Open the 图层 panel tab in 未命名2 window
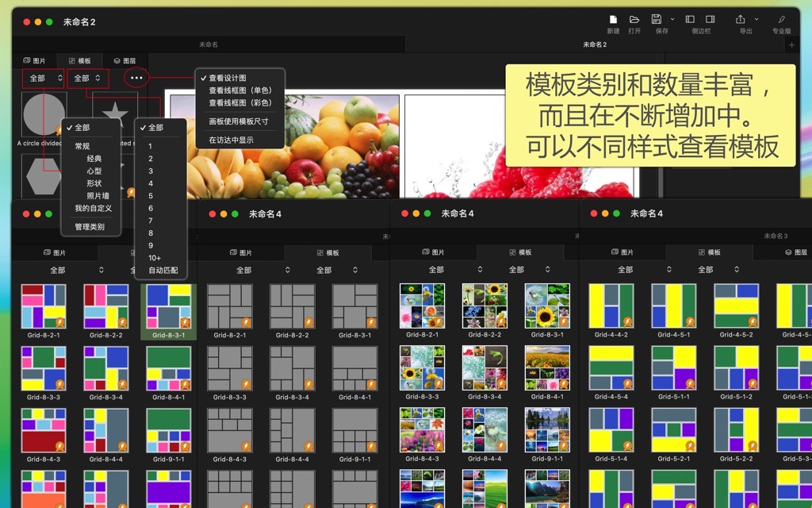Image resolution: width=812 pixels, height=508 pixels. [124, 61]
